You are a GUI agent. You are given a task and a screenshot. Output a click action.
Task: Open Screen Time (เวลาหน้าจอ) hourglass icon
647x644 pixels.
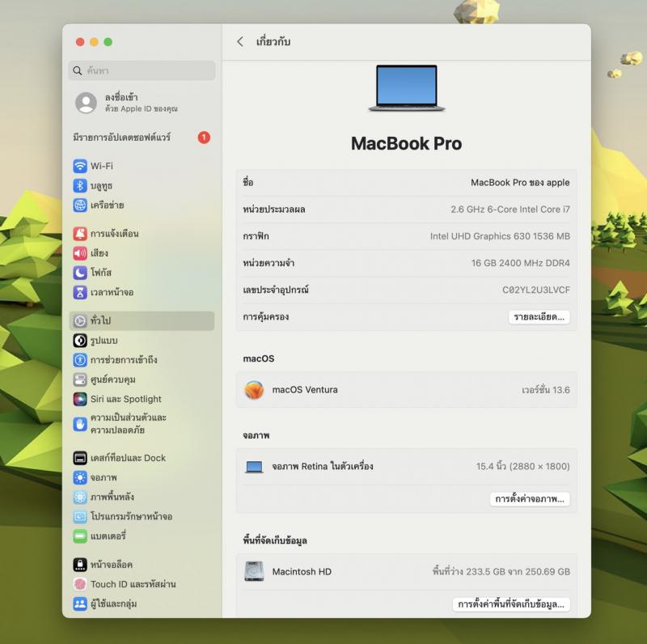click(80, 292)
